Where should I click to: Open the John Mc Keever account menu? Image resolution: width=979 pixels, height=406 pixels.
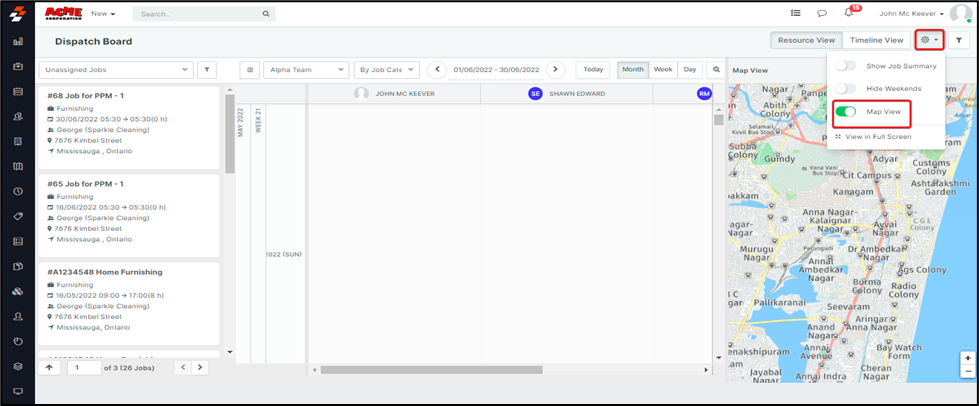[911, 14]
